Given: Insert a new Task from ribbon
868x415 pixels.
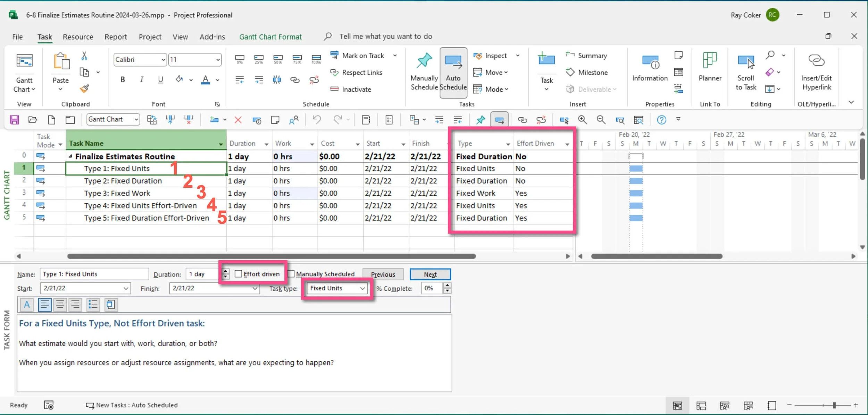Looking at the screenshot, I should (x=546, y=59).
